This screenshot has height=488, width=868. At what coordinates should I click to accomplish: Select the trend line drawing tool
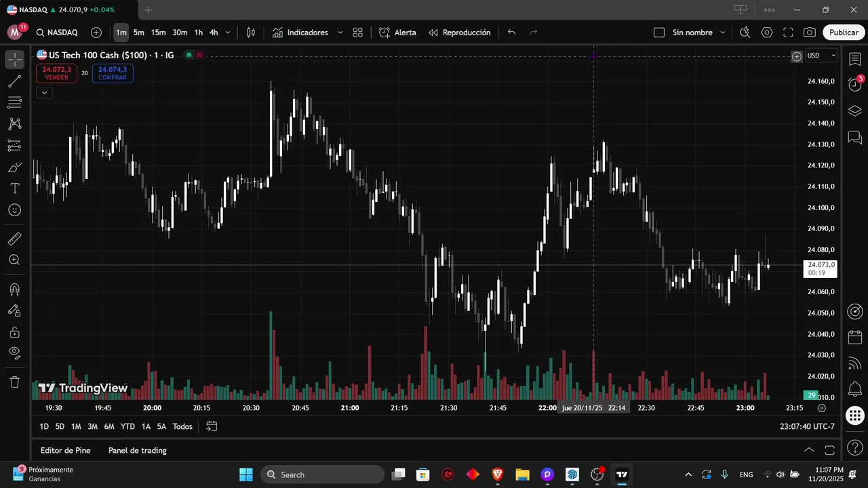[14, 81]
